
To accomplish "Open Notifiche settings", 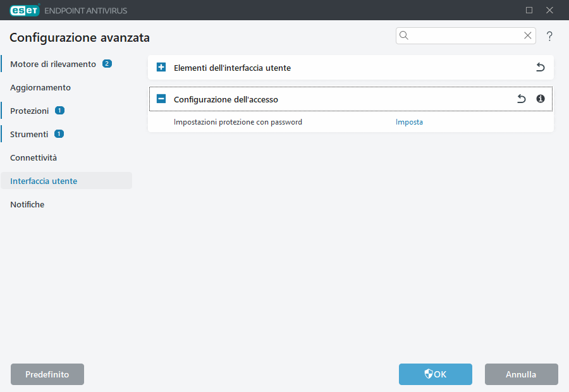I will click(27, 204).
